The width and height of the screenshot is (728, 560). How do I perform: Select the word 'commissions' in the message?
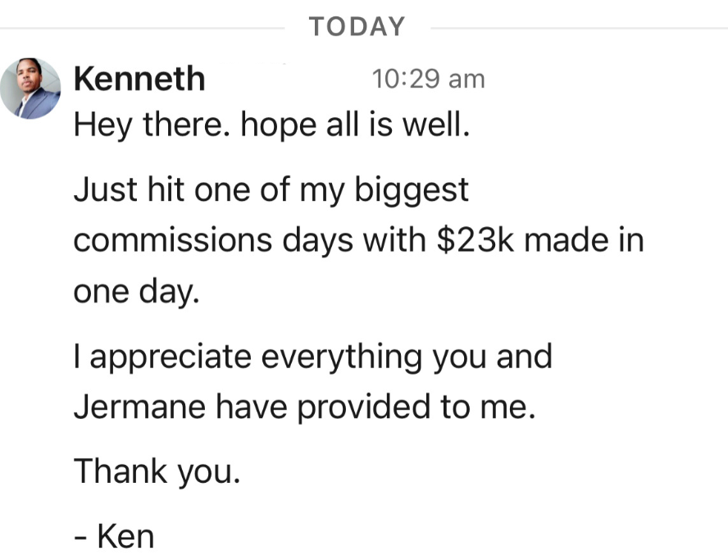(x=173, y=240)
